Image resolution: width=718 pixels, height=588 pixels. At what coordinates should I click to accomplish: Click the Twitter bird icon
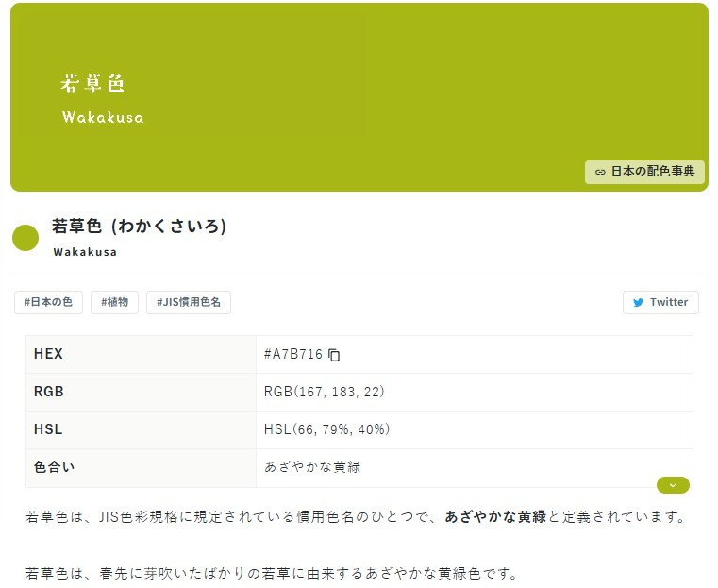638,303
